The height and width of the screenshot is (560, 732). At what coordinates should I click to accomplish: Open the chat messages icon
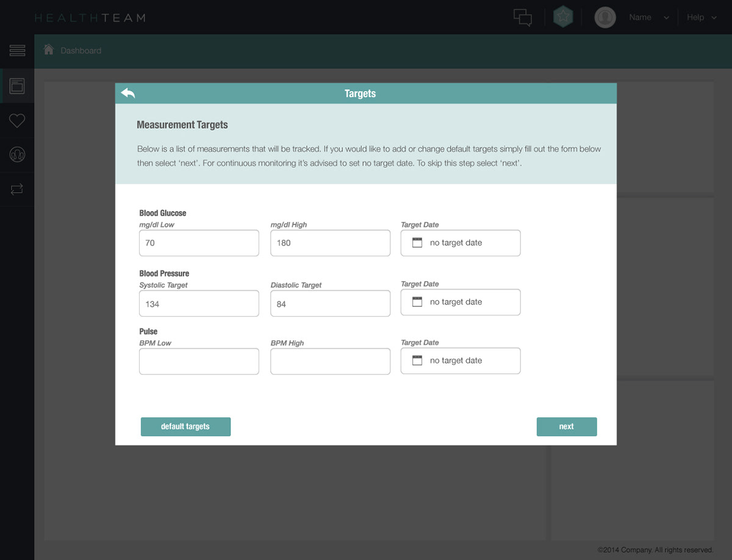tap(523, 17)
